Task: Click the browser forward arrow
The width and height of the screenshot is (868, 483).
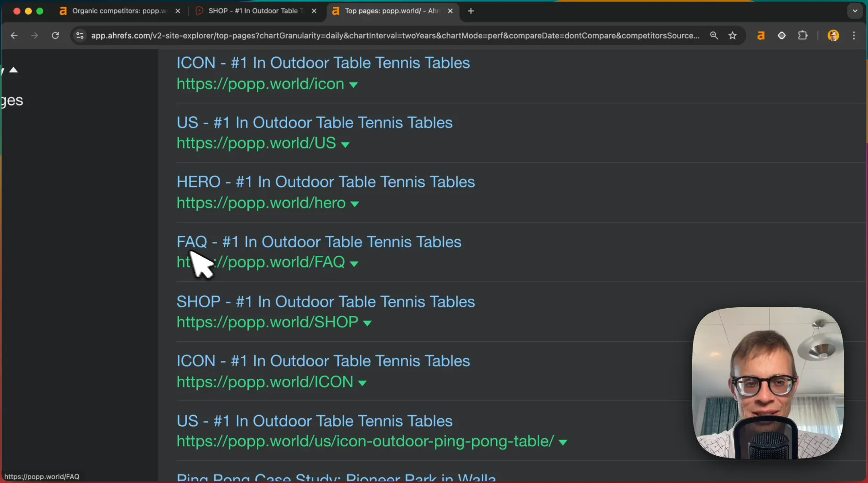Action: click(34, 35)
